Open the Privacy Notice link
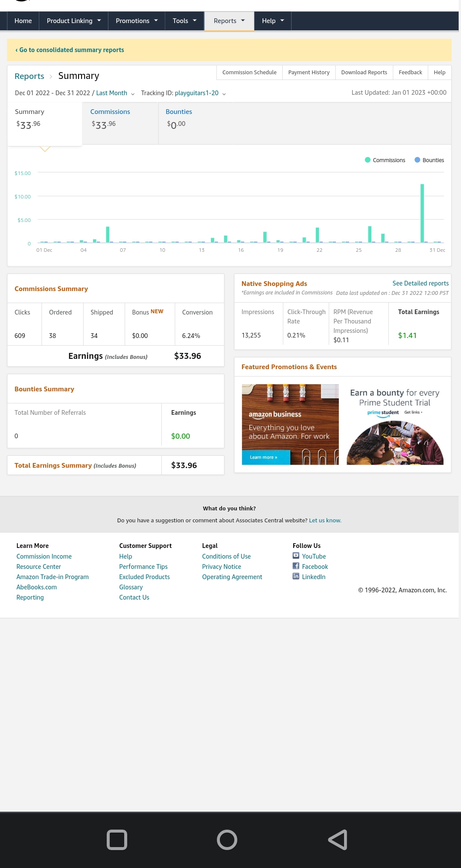Image resolution: width=461 pixels, height=868 pixels. pos(222,567)
